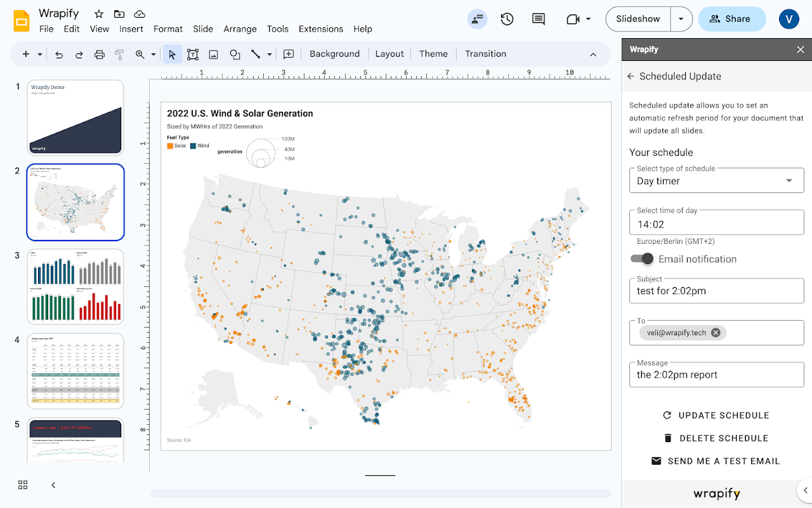This screenshot has height=508, width=812.
Task: Select the Line tool
Action: [256, 54]
